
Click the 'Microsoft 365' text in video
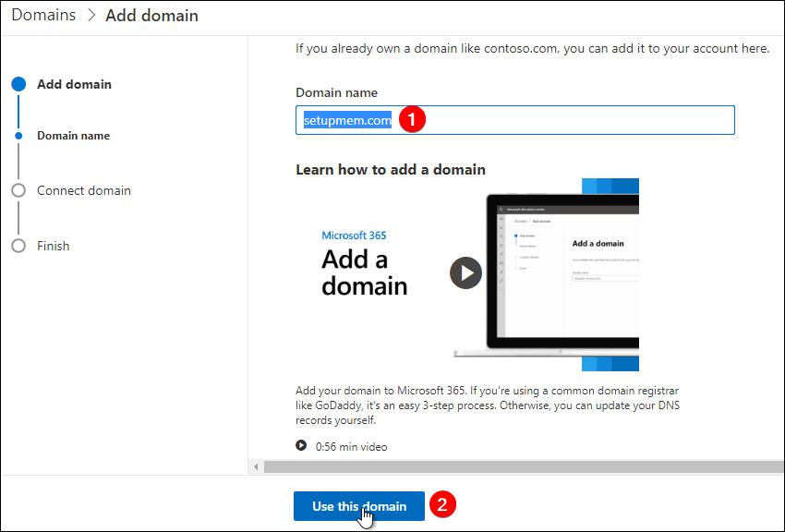(354, 236)
